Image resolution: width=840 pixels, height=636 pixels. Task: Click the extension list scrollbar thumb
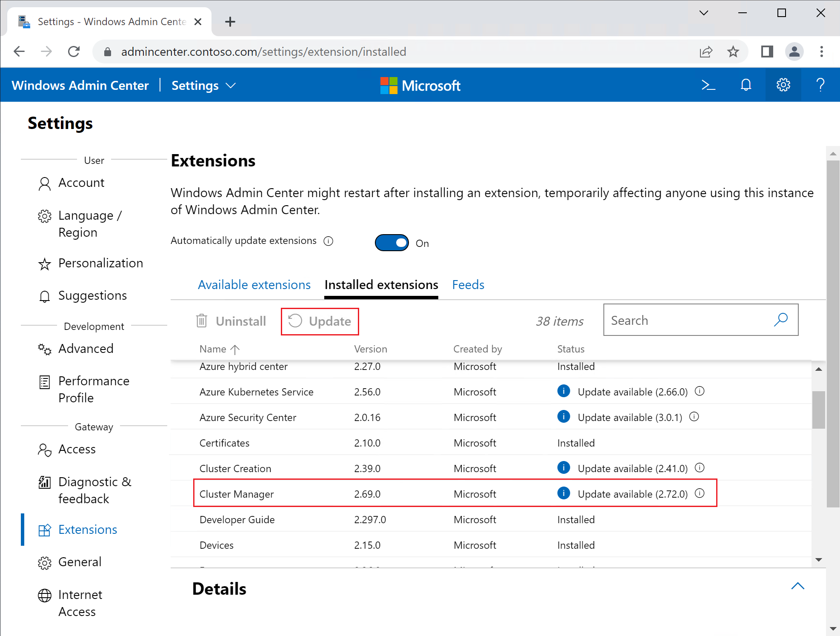tap(818, 410)
